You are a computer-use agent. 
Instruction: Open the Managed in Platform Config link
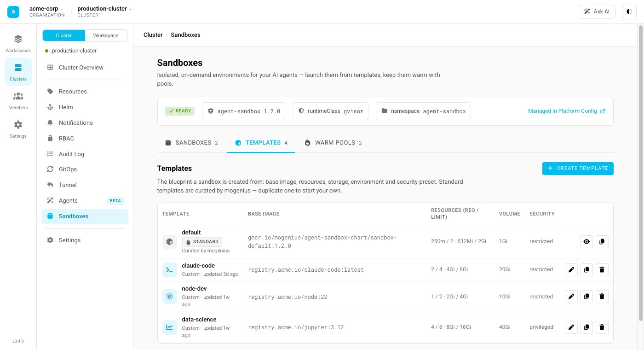click(x=567, y=111)
